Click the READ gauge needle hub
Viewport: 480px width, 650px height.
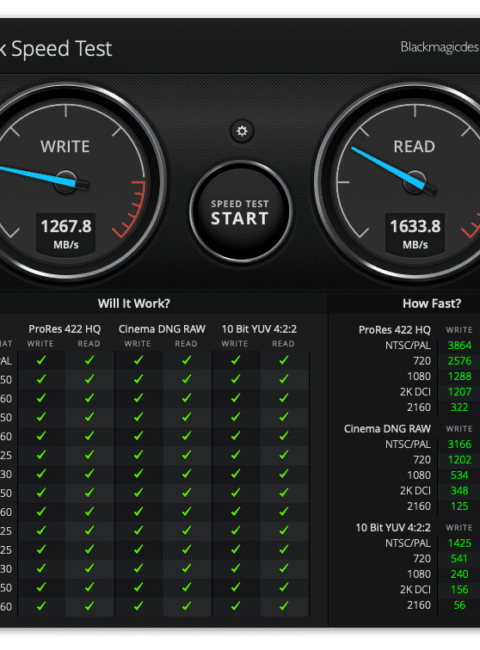(415, 182)
